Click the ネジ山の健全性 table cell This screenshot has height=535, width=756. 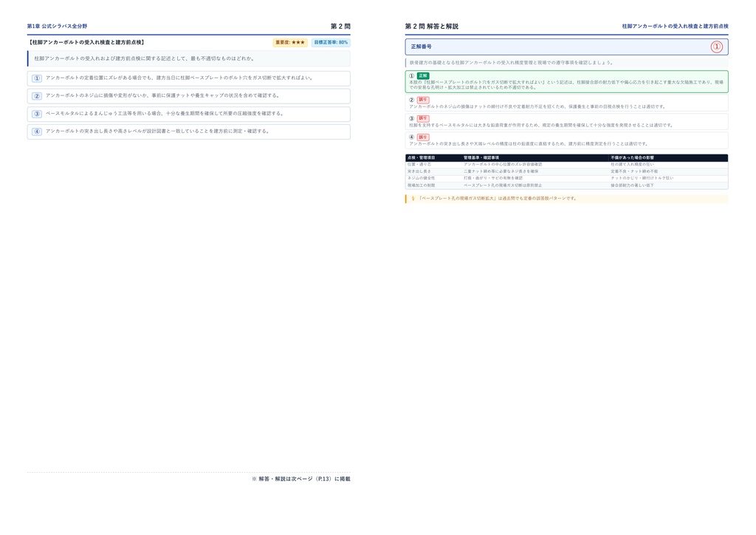click(421, 178)
